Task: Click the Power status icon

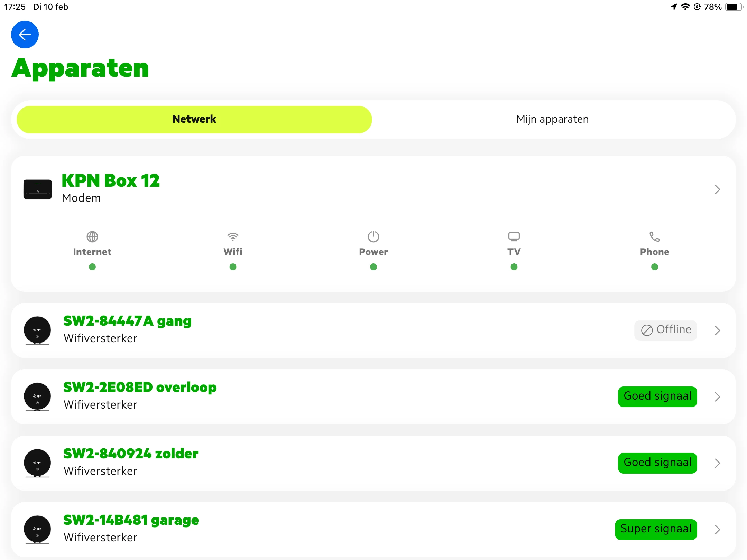Action: [373, 237]
